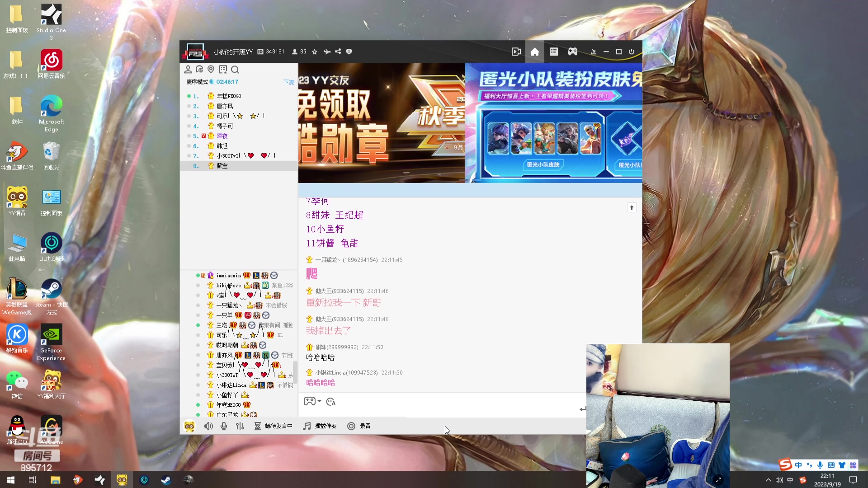Share the channel using the share icon

pyautogui.click(x=337, y=52)
